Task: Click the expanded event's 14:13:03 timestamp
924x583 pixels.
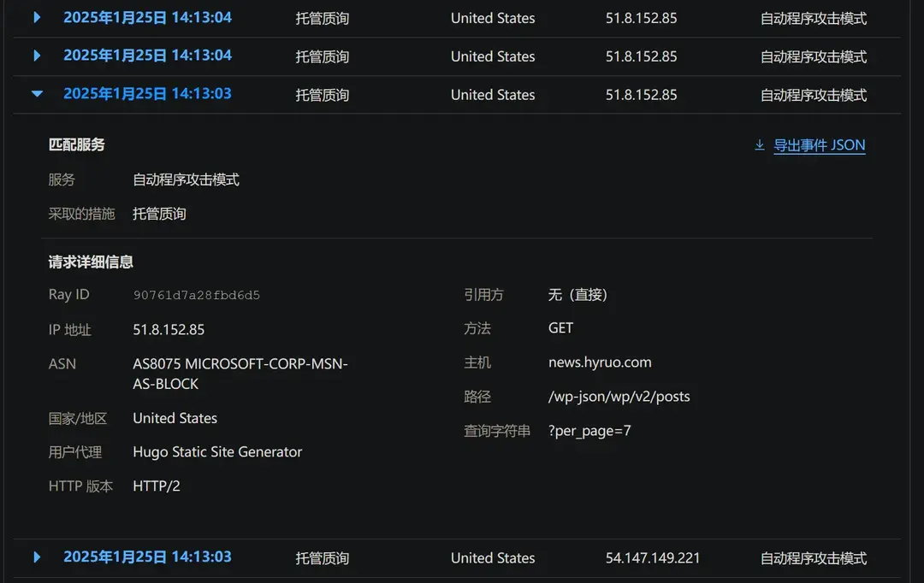Action: (x=147, y=94)
